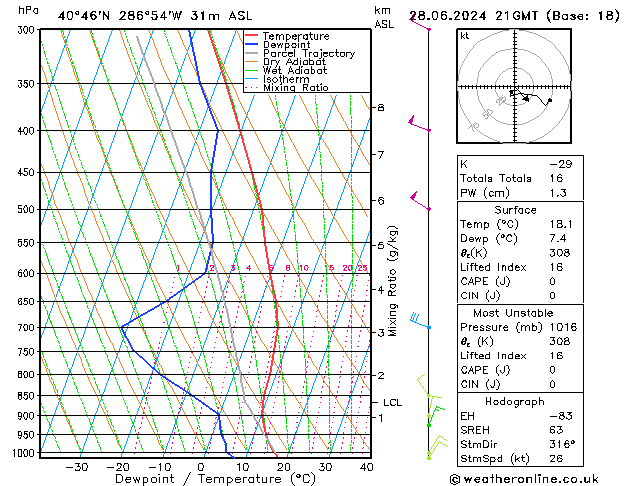The width and height of the screenshot is (629, 486).
Task: Click the 1000 hPa pressure axis label
Action: pos(25,453)
